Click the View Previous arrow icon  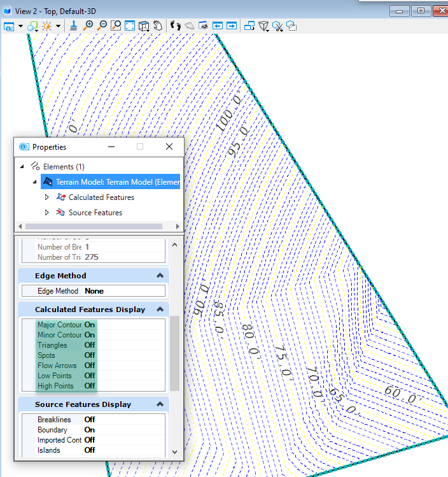(x=218, y=25)
